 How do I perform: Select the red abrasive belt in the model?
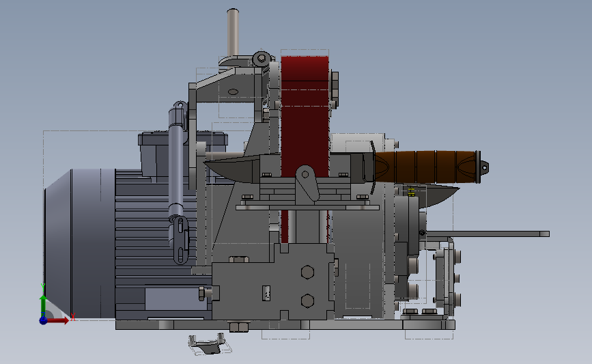305,117
